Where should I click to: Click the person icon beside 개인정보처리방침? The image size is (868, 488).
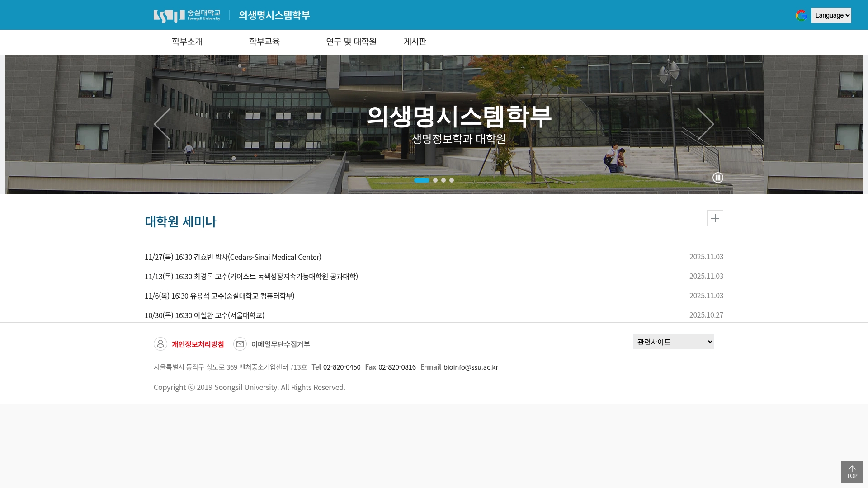point(160,344)
